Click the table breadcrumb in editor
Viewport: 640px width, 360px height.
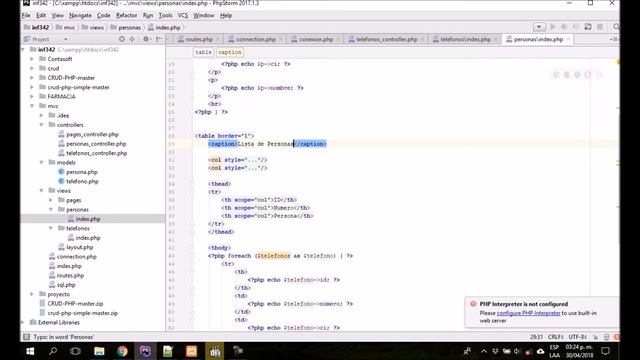point(203,52)
